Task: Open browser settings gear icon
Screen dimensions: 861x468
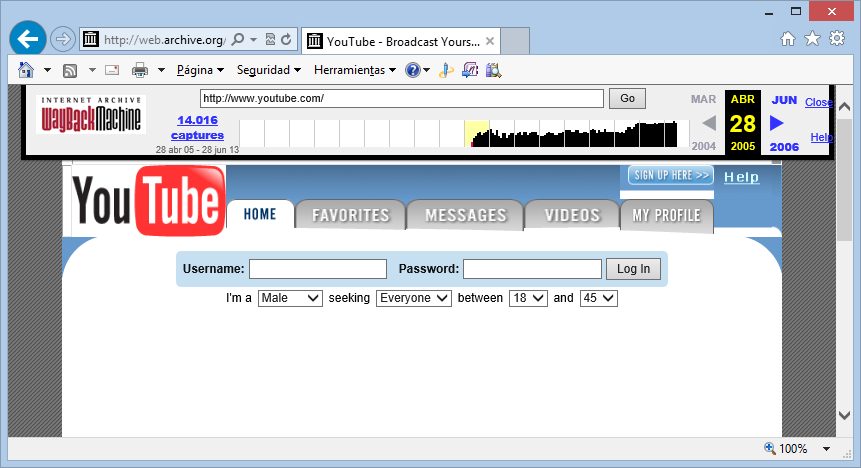Action: (x=837, y=38)
